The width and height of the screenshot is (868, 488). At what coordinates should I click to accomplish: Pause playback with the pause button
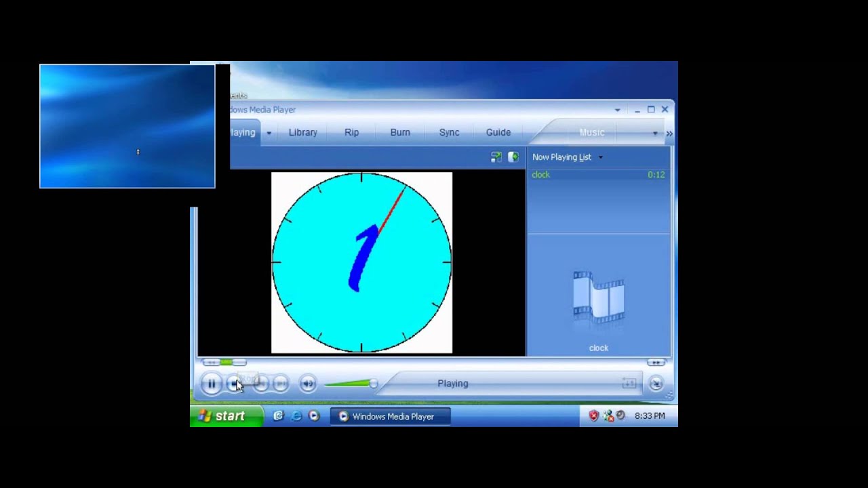(211, 384)
